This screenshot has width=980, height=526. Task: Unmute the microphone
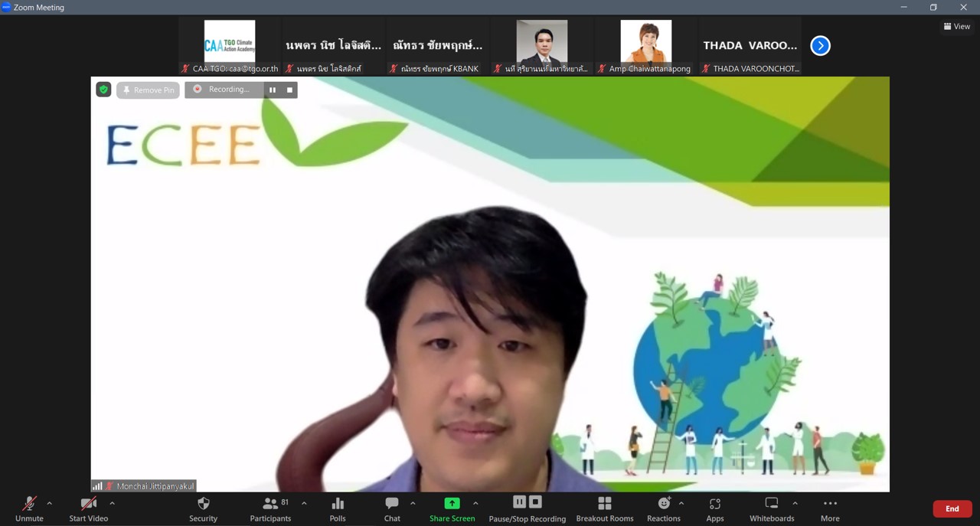[29, 509]
